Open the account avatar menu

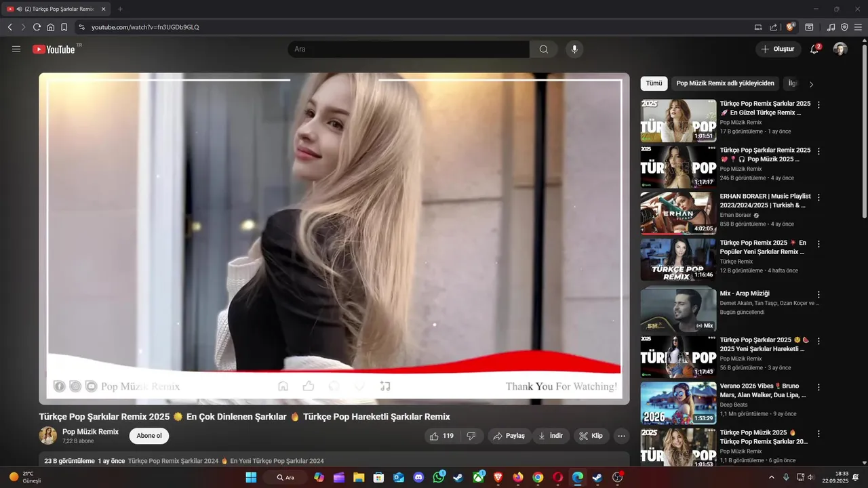point(840,49)
